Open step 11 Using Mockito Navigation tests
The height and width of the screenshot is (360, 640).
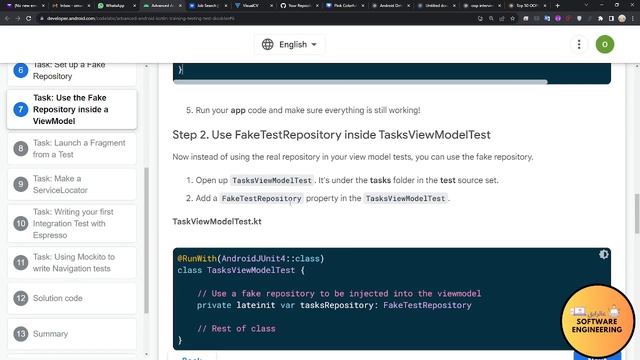72,262
